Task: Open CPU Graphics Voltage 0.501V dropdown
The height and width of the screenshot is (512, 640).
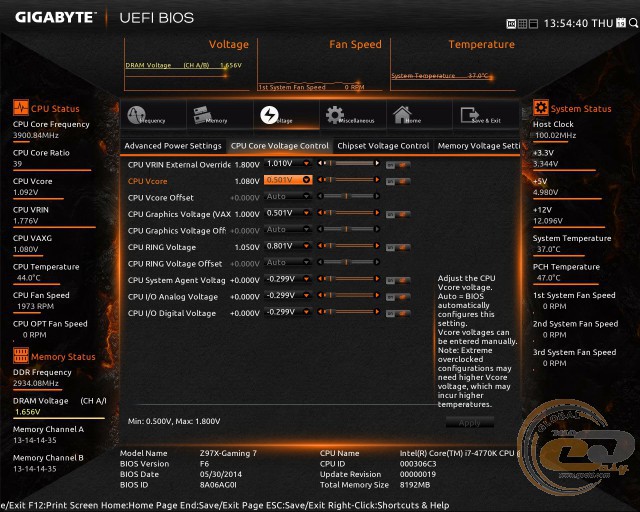Action: (x=288, y=213)
